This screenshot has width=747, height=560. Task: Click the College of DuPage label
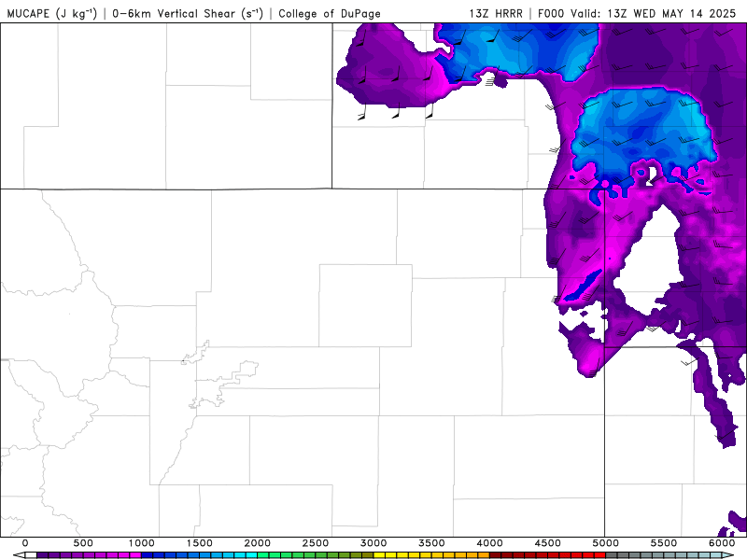tap(330, 13)
